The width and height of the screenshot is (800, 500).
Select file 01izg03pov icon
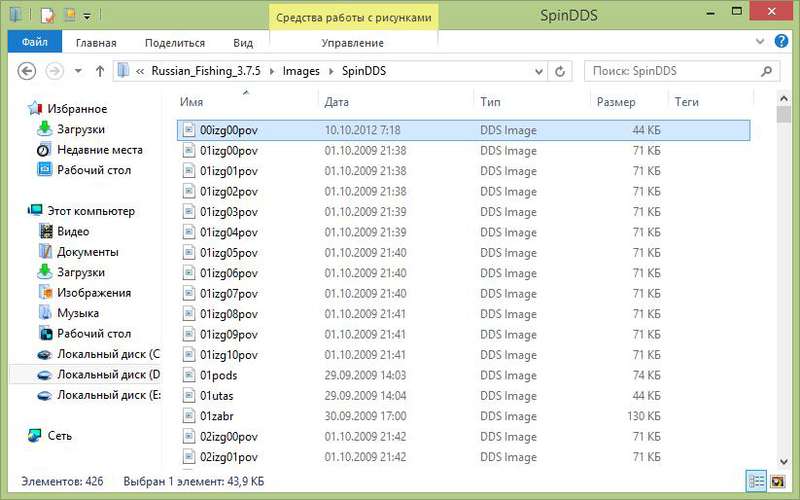(x=189, y=211)
